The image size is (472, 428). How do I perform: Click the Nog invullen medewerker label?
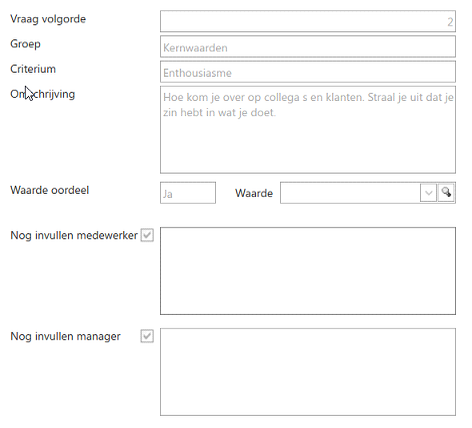coord(74,235)
